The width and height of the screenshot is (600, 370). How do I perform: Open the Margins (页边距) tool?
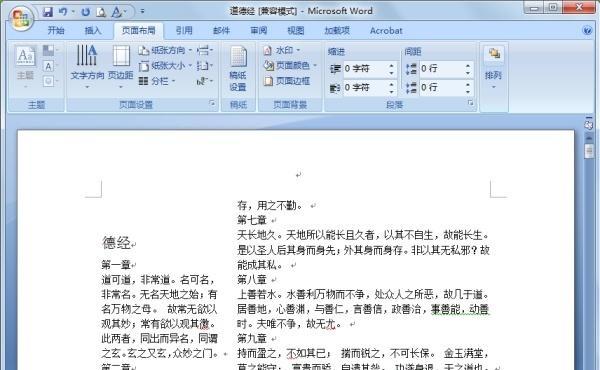pos(121,67)
